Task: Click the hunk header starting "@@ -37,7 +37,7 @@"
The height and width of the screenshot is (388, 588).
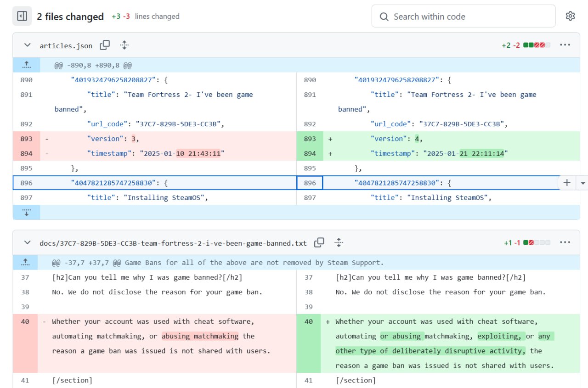Action: (218, 263)
